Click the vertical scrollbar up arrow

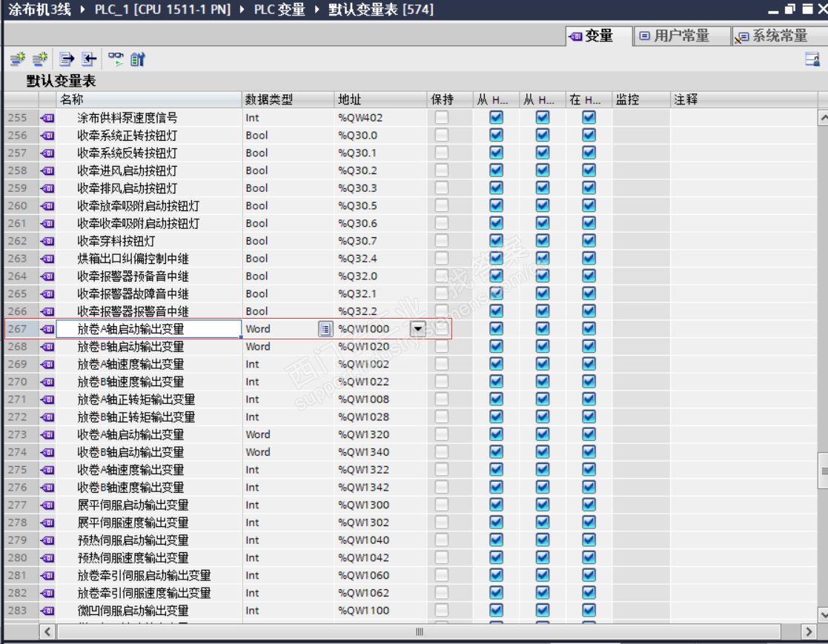pyautogui.click(x=823, y=118)
